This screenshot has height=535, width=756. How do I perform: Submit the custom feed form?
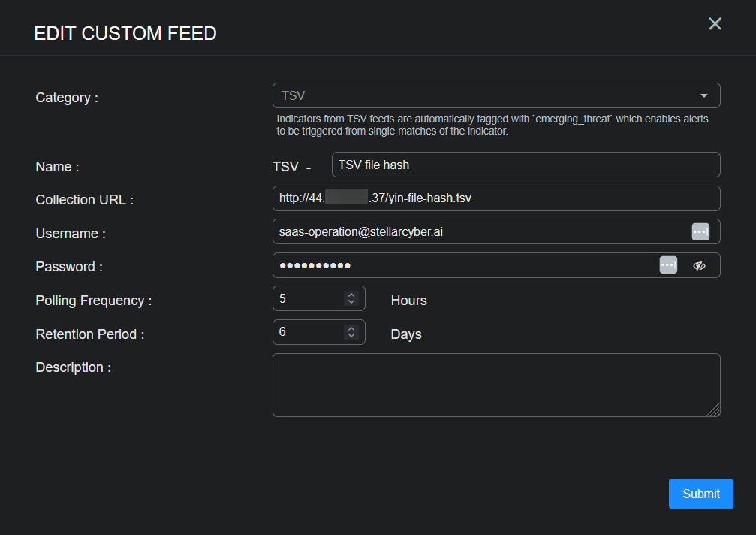(x=700, y=494)
